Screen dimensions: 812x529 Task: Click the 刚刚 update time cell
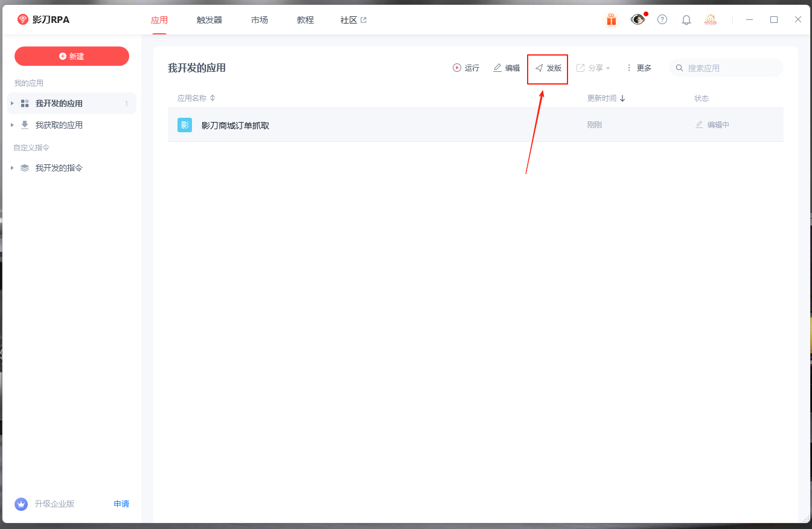click(x=595, y=125)
